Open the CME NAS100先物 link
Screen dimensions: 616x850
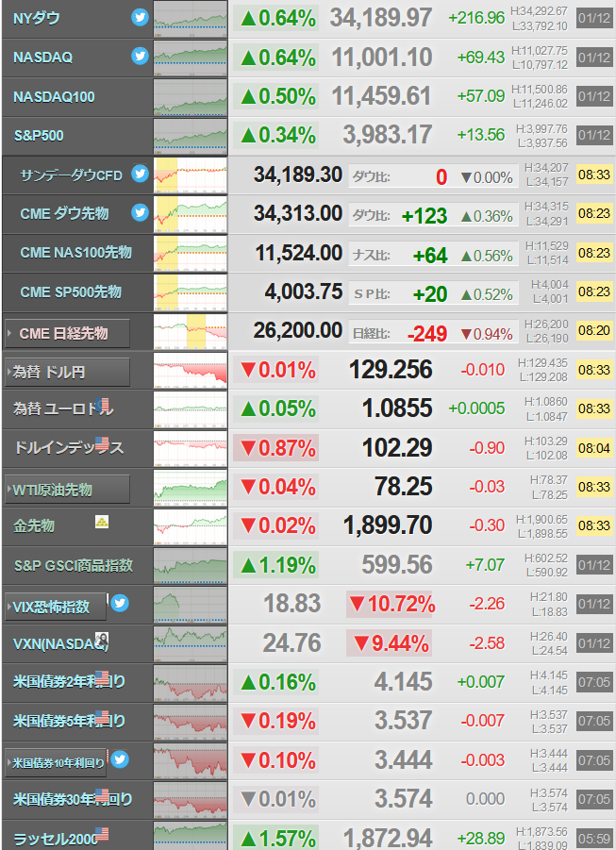pyautogui.click(x=75, y=253)
